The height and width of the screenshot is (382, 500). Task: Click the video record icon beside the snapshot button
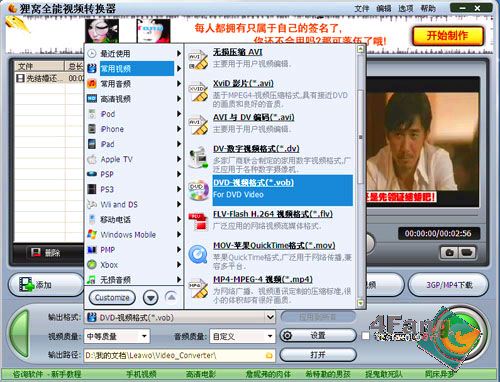[467, 253]
